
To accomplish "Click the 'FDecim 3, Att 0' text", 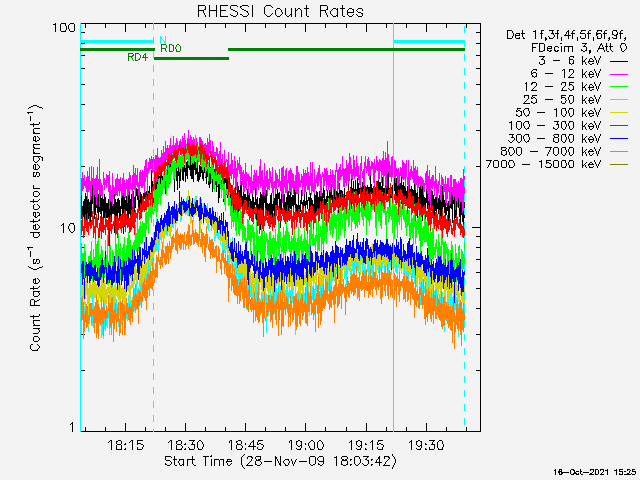I will click(579, 48).
